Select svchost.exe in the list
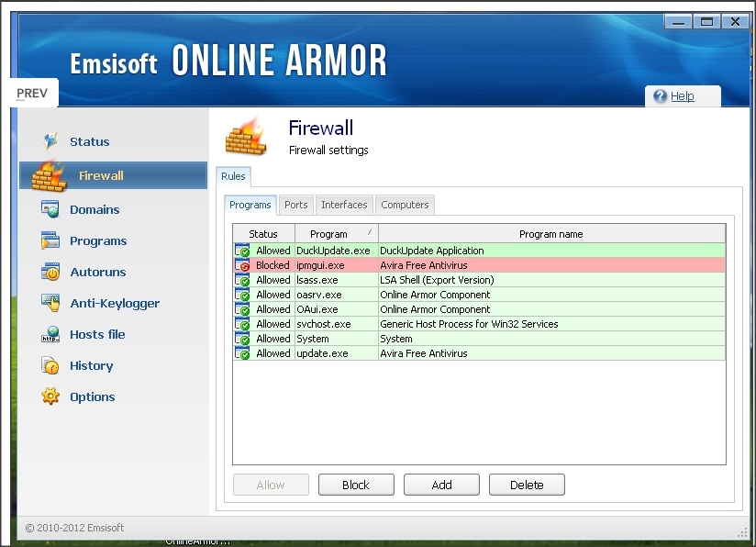The image size is (756, 547). pyautogui.click(x=324, y=324)
